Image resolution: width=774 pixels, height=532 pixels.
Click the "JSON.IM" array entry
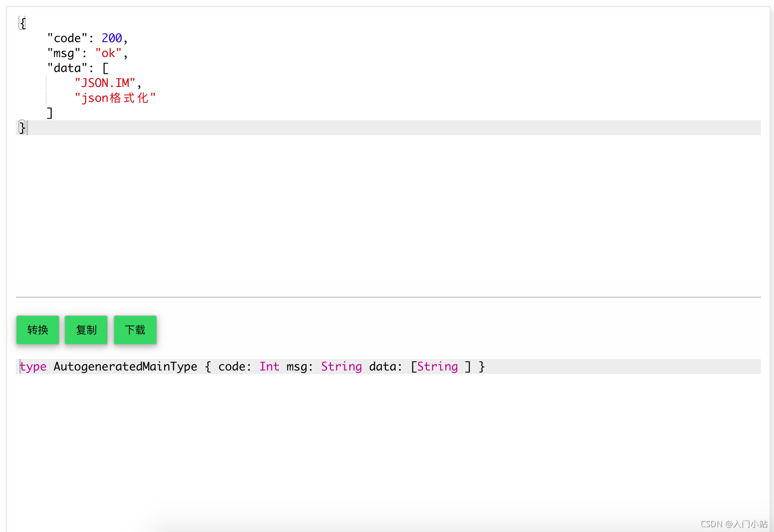click(105, 83)
